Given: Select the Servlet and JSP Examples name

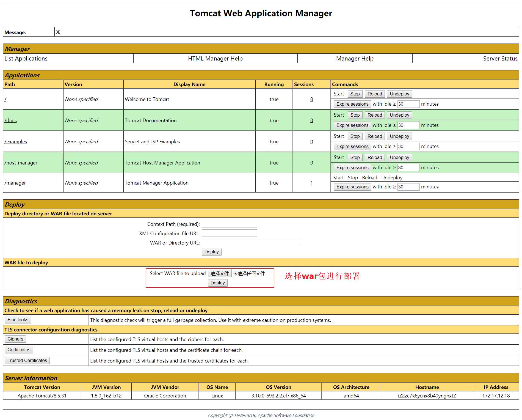Looking at the screenshot, I should tap(152, 142).
